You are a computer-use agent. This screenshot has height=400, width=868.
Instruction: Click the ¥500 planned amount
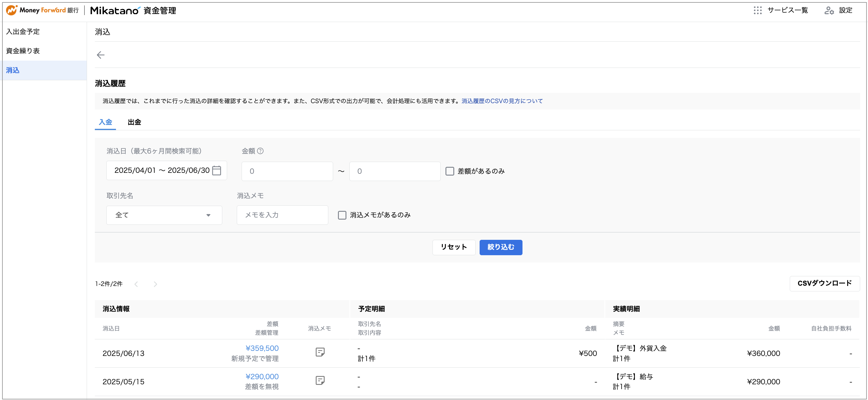(x=588, y=353)
